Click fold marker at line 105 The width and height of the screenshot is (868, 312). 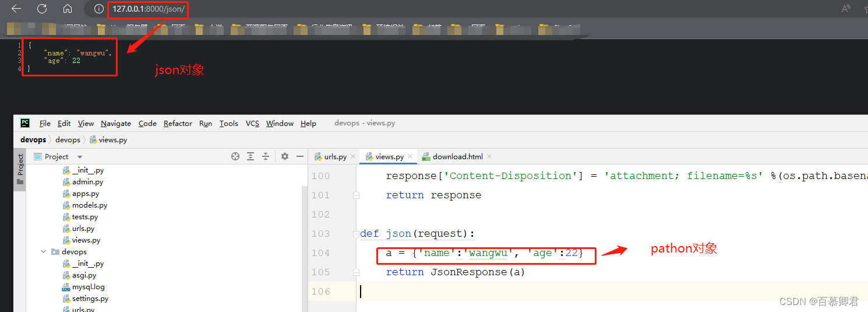point(355,272)
